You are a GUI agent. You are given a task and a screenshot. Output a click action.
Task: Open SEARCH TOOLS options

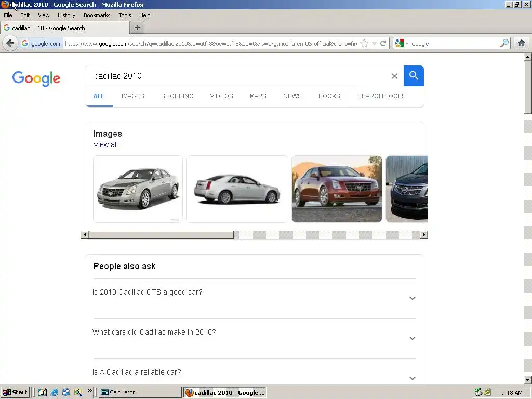tap(381, 96)
